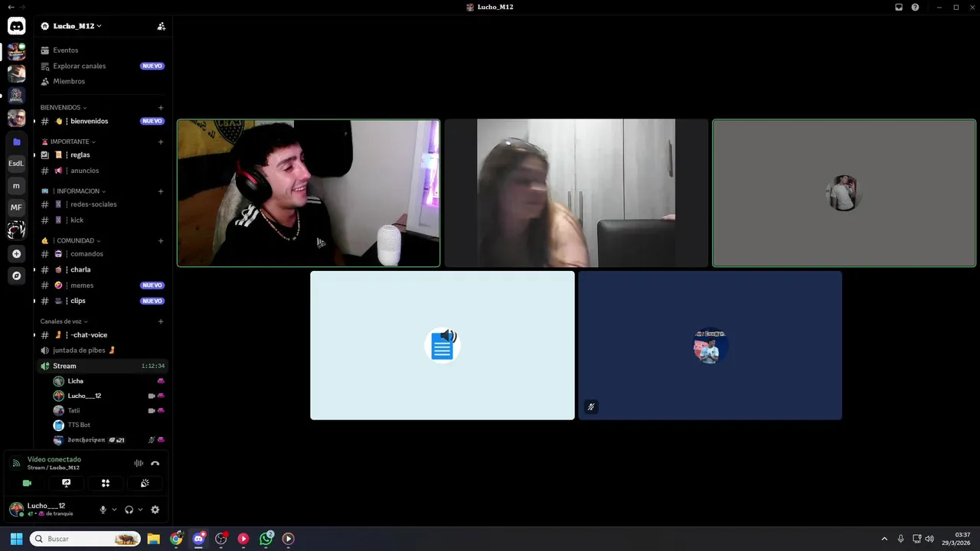980x551 pixels.
Task: Focus the smiling headphone-wearer video tile
Action: click(309, 193)
